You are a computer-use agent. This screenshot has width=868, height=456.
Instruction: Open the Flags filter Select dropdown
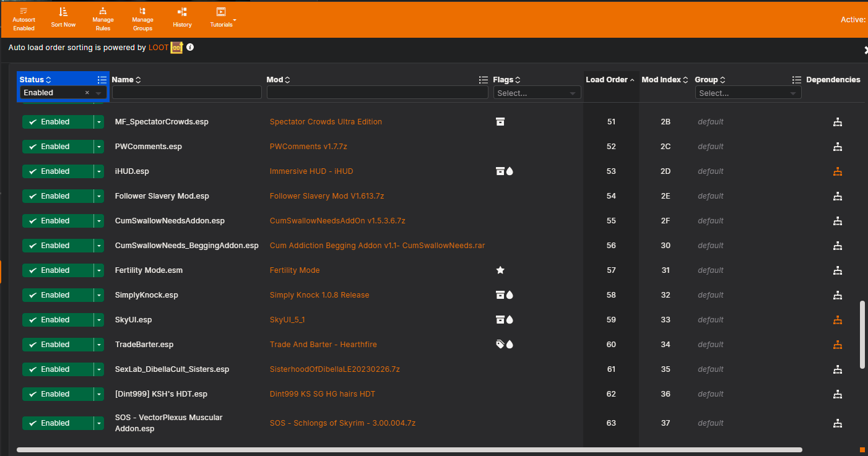tap(537, 93)
